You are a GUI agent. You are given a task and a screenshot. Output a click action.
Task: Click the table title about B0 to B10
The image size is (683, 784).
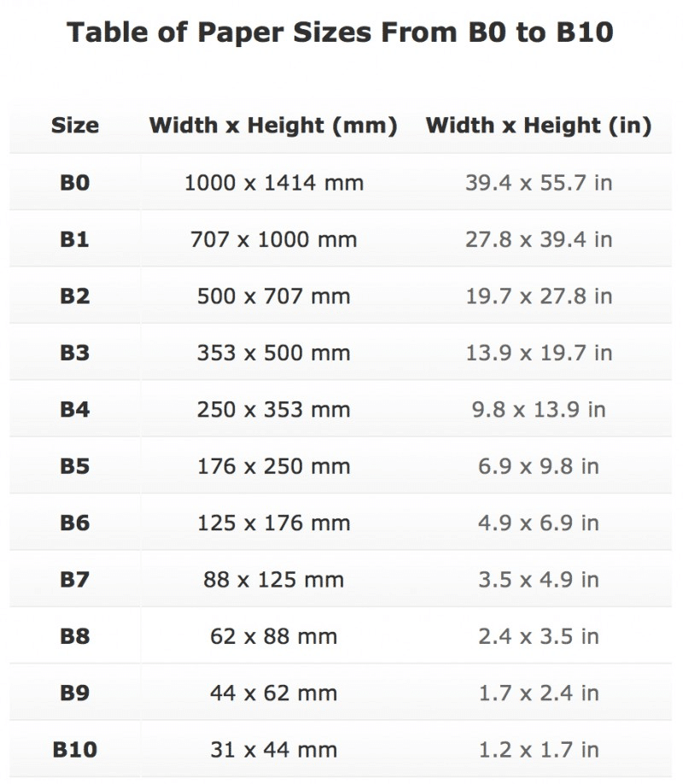pyautogui.click(x=340, y=33)
